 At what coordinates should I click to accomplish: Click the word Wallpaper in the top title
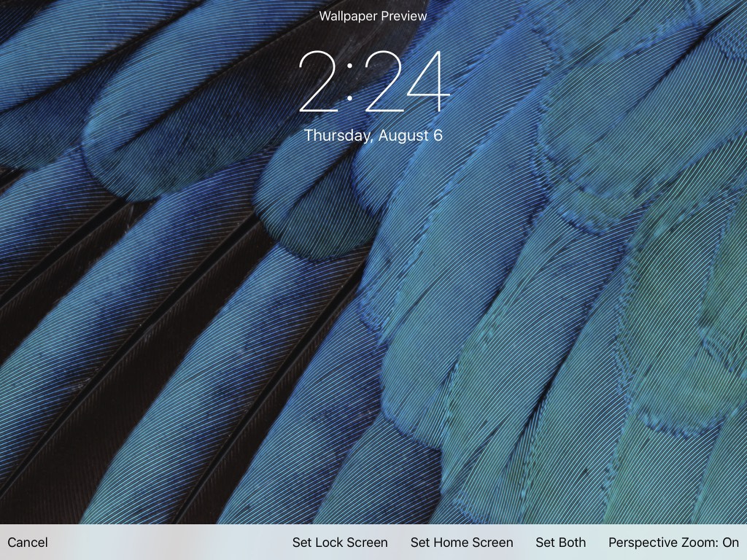[x=347, y=16]
